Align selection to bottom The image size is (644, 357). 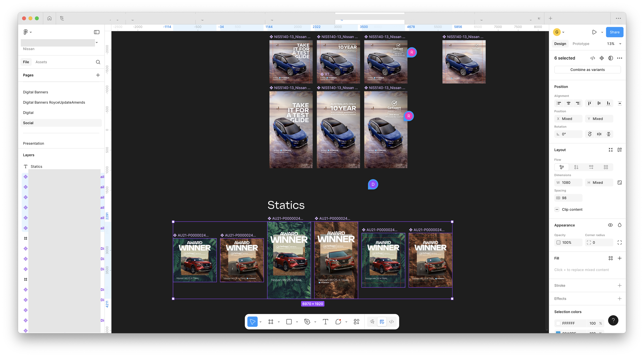point(608,103)
